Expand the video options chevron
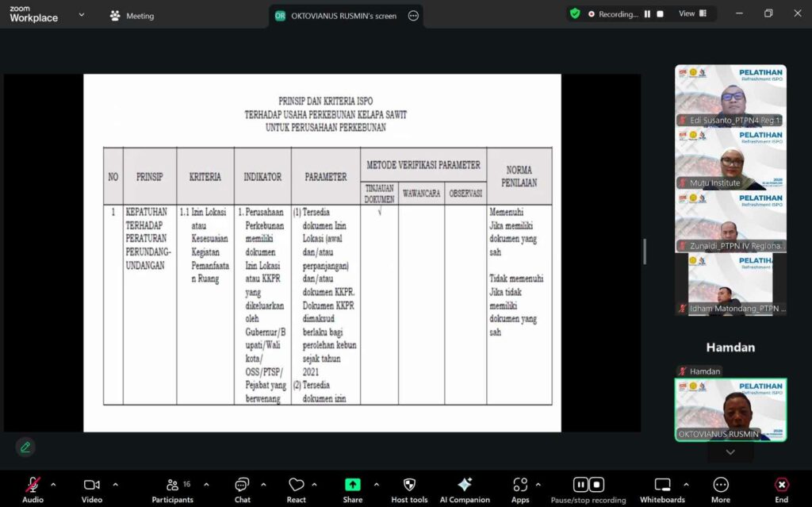 pyautogui.click(x=115, y=484)
